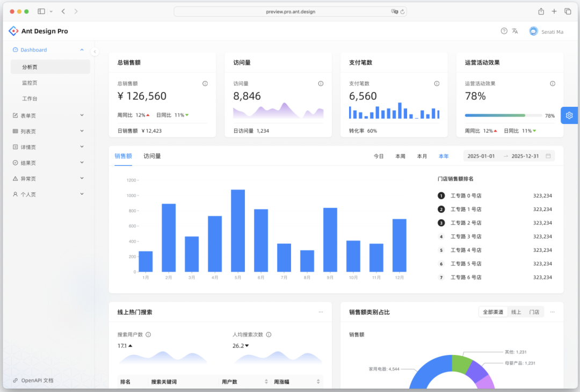Viewport: 580px width, 392px height.
Task: Click the 表单页 form icon
Action: point(15,115)
